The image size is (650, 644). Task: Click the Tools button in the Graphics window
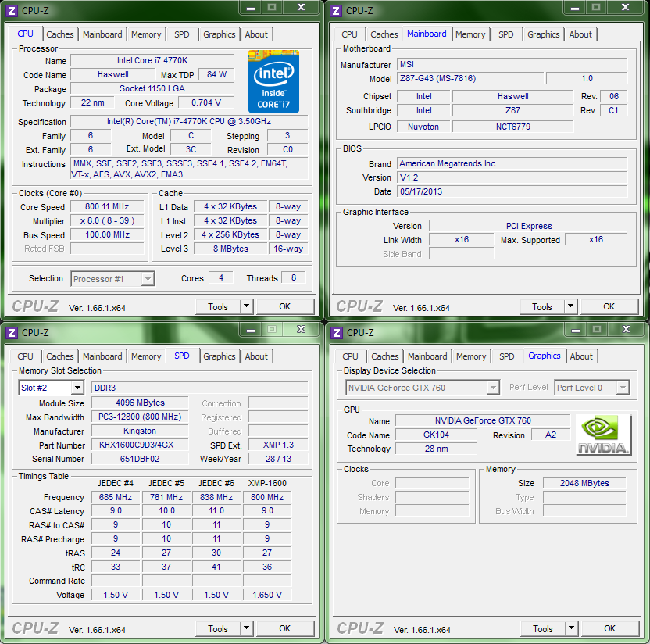click(x=543, y=628)
